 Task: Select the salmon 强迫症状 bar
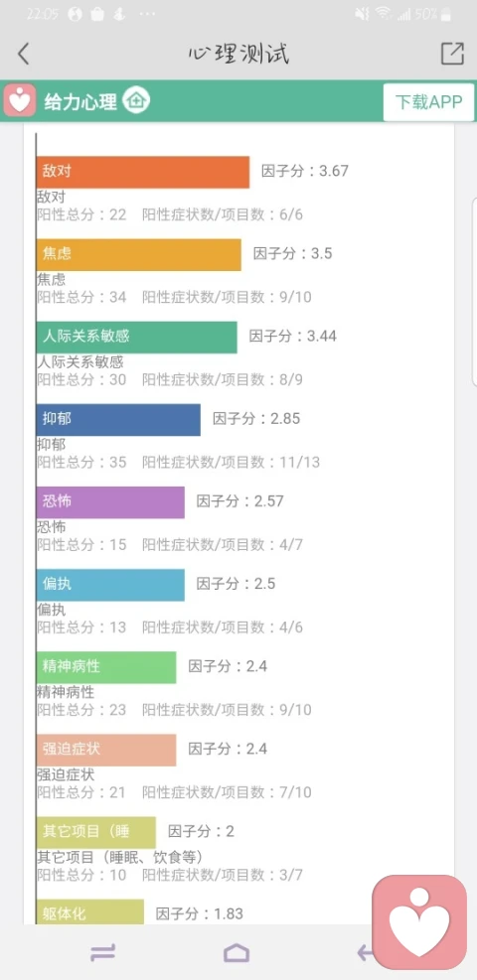pos(106,750)
